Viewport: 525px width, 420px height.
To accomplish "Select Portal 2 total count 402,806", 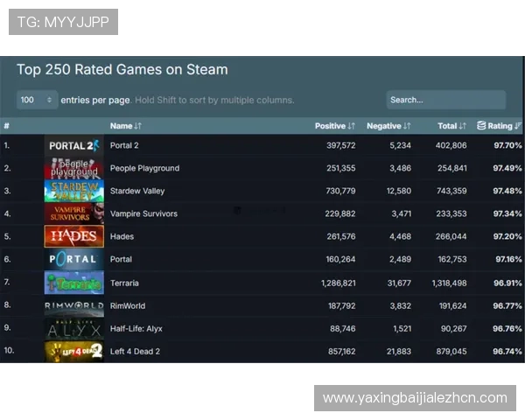I will 451,145.
